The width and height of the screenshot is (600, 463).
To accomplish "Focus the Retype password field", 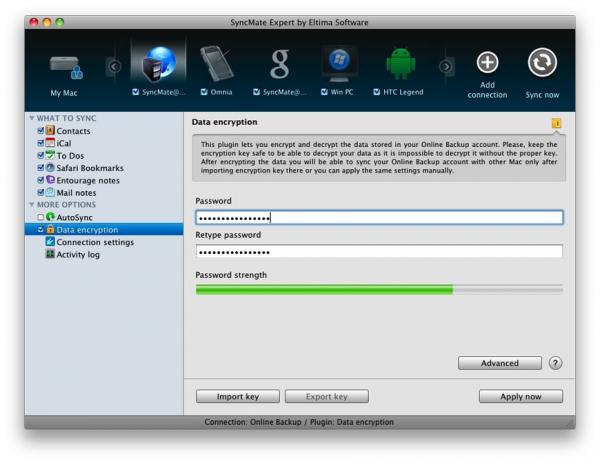I will tap(379, 252).
